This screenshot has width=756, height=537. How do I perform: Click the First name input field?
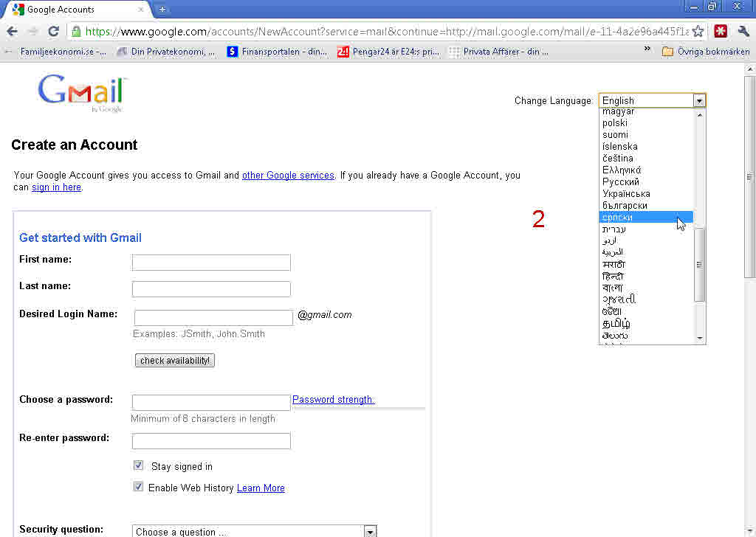(x=210, y=262)
